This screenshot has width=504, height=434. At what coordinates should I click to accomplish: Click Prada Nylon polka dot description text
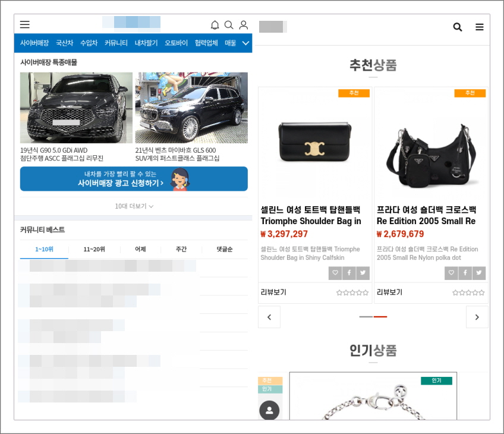[427, 253]
